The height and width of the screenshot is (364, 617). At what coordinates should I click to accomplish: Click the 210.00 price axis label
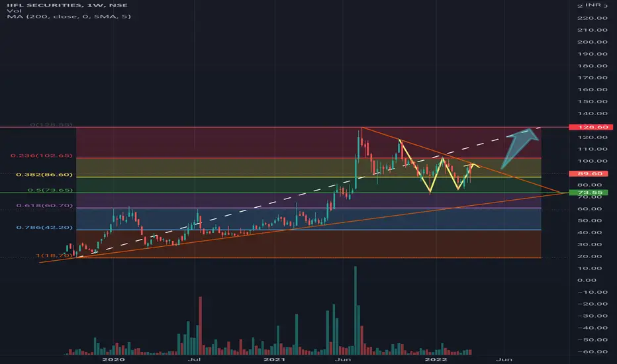click(x=593, y=30)
